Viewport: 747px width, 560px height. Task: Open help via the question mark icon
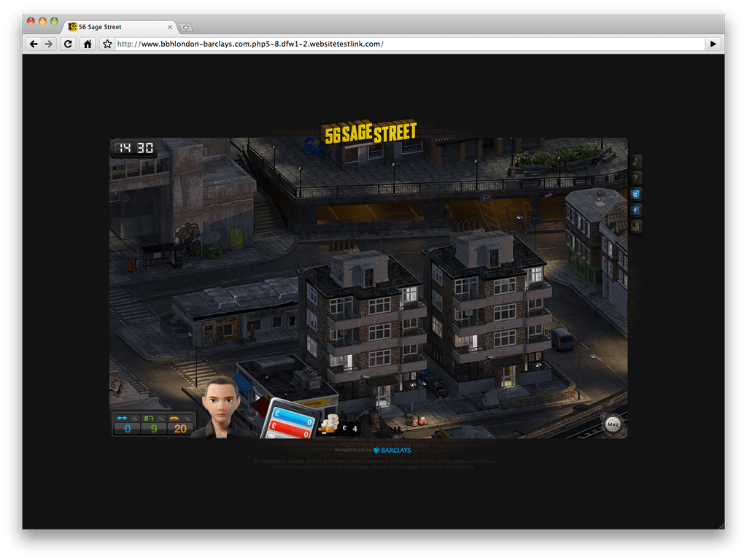pyautogui.click(x=635, y=178)
